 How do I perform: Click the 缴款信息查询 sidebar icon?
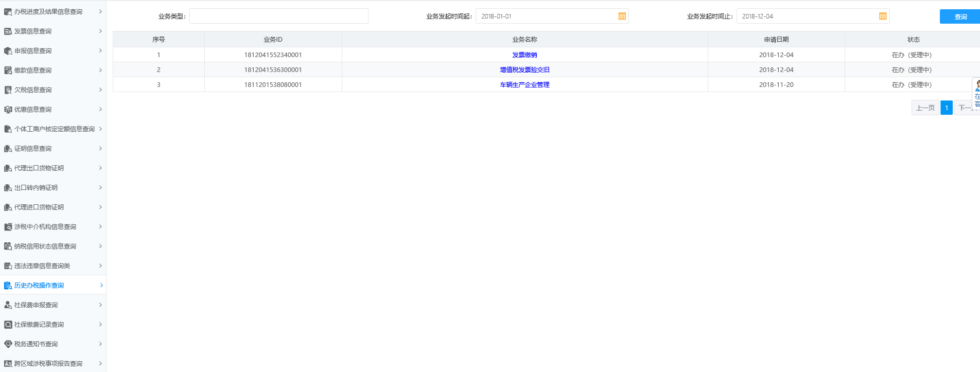click(8, 70)
